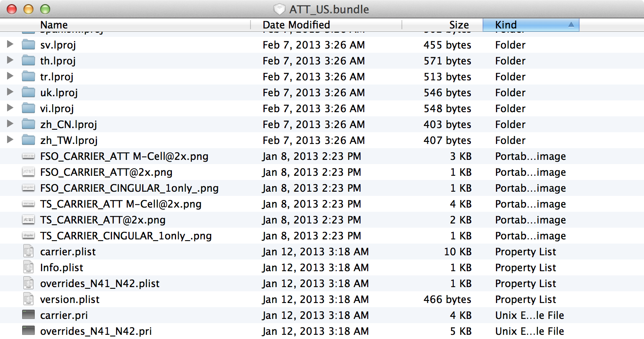644x339 pixels.
Task: Select file name version.plist
Action: 70,299
